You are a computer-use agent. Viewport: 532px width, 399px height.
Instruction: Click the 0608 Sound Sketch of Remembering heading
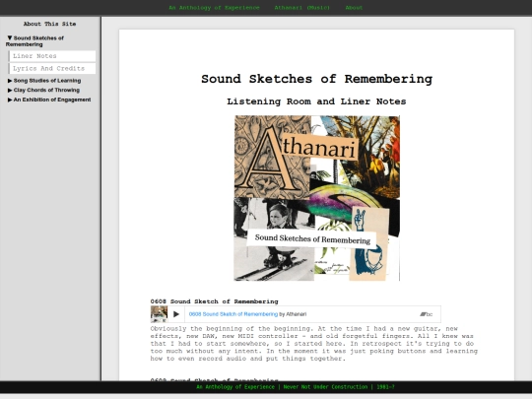click(214, 301)
